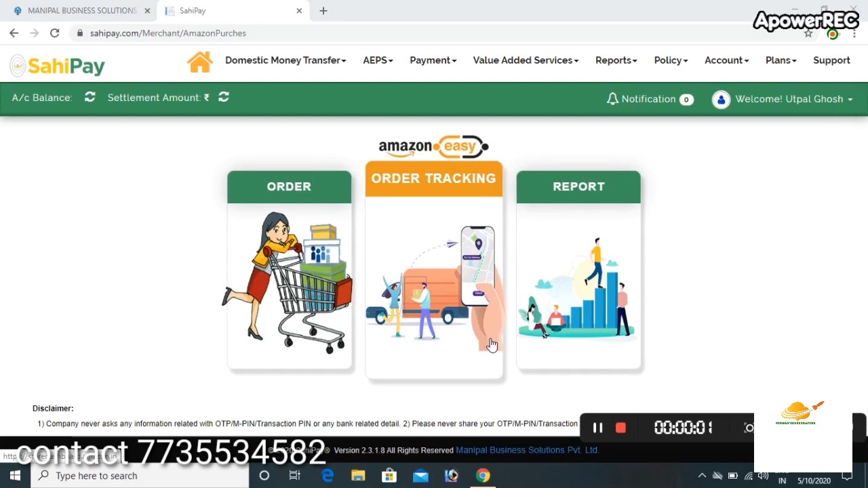Click the amazon easy logo

pyautogui.click(x=434, y=146)
